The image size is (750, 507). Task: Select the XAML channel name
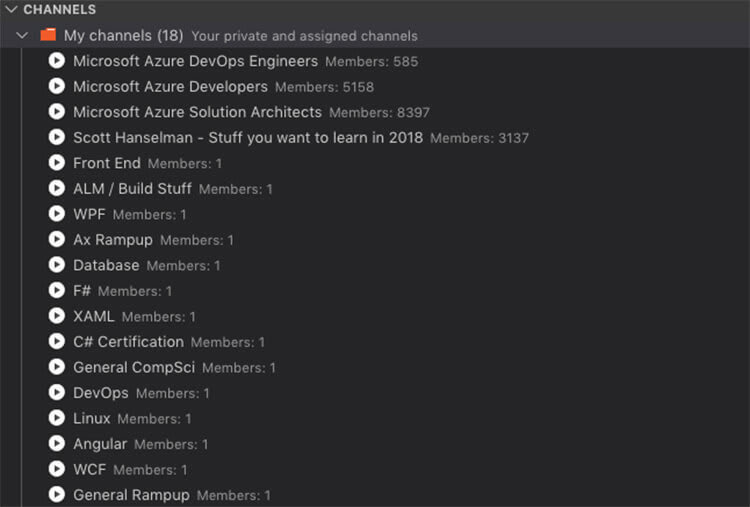coord(94,316)
